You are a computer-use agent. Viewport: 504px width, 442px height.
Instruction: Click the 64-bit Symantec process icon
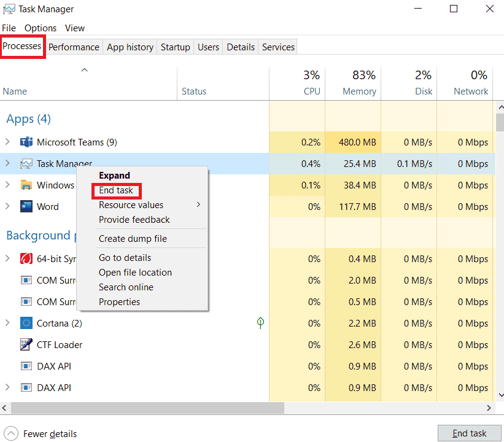click(26, 258)
